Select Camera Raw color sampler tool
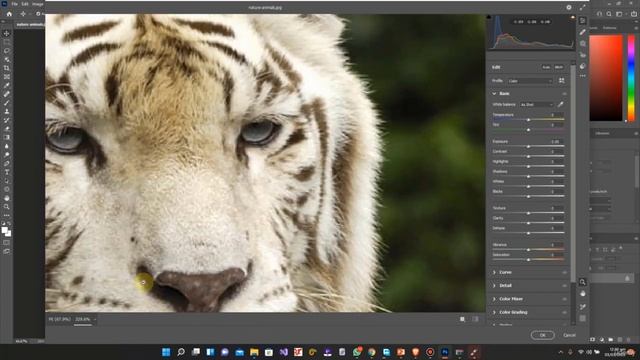Screen dimensions: 640x360 coord(582,307)
